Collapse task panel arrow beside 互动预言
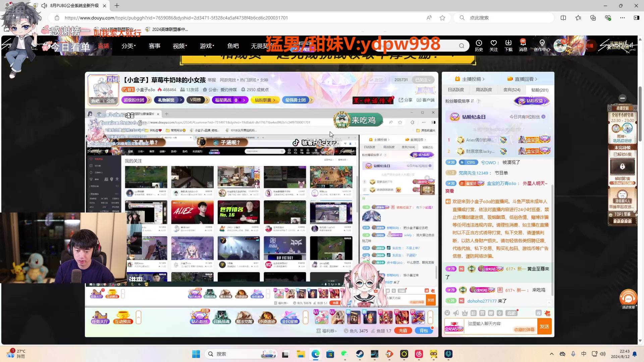 138,317
